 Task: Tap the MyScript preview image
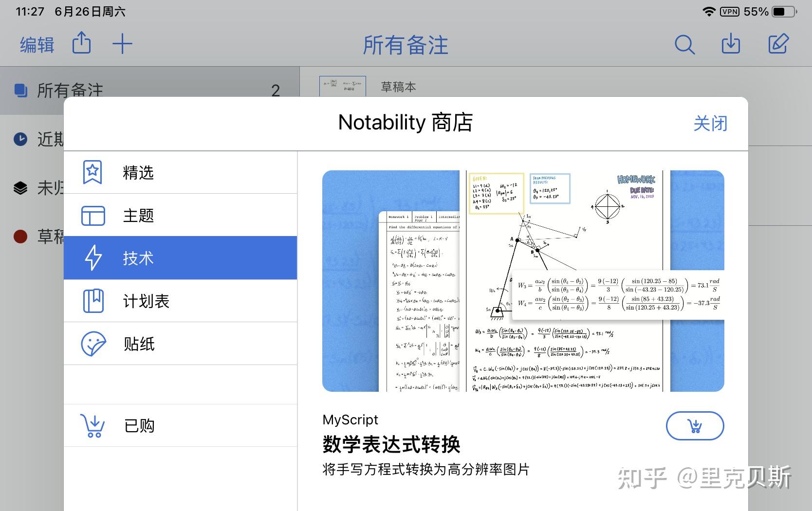pos(523,281)
